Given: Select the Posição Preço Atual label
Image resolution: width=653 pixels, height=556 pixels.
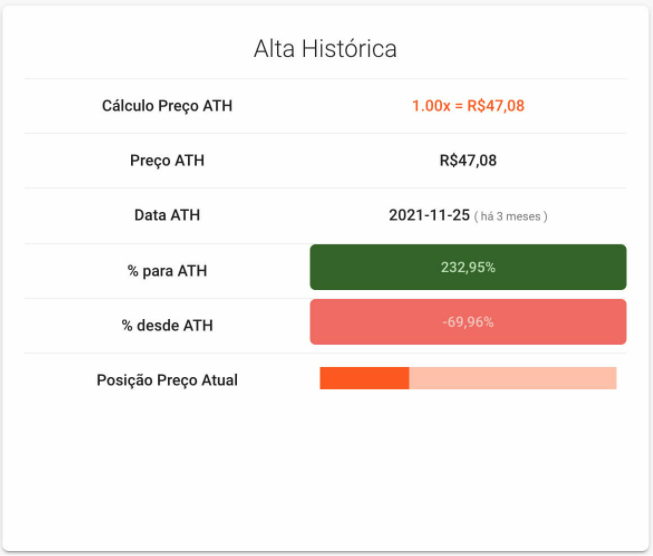Looking at the screenshot, I should point(167,380).
